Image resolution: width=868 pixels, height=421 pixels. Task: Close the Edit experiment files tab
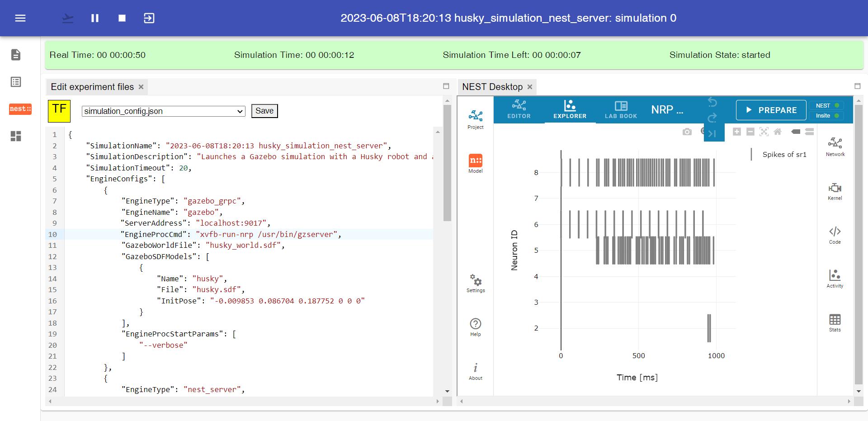pos(141,87)
